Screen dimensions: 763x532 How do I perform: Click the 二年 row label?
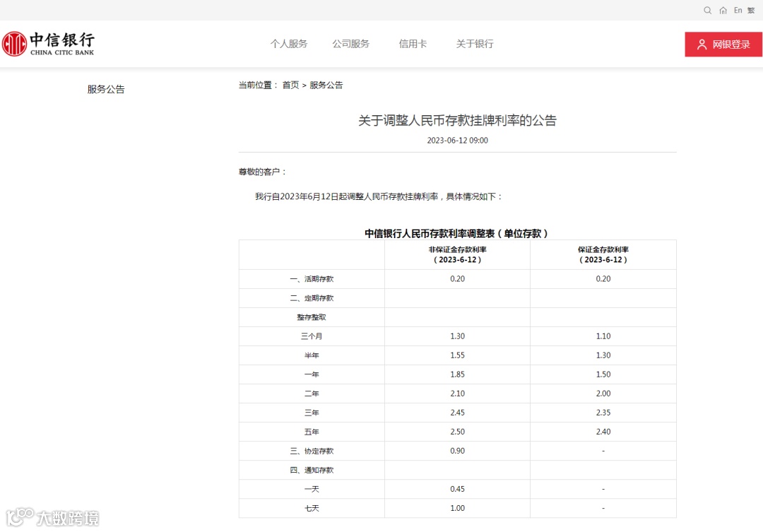point(312,394)
